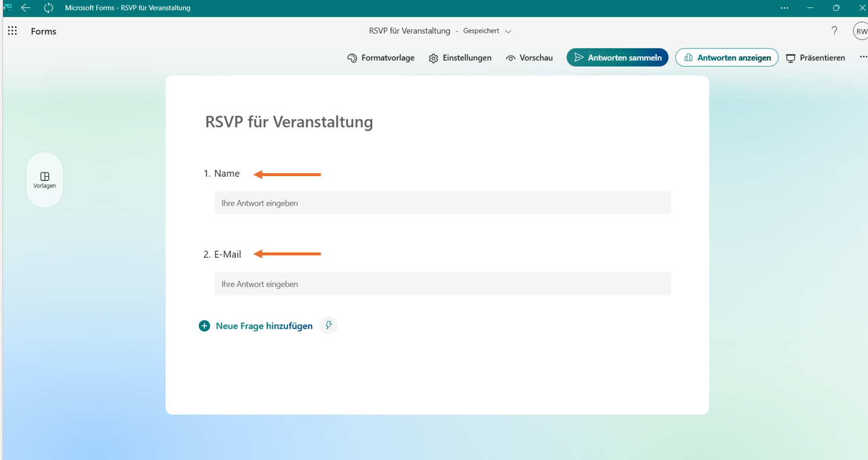Click Antworten anzeigen button
Viewport: 868px width, 460px height.
pos(726,57)
